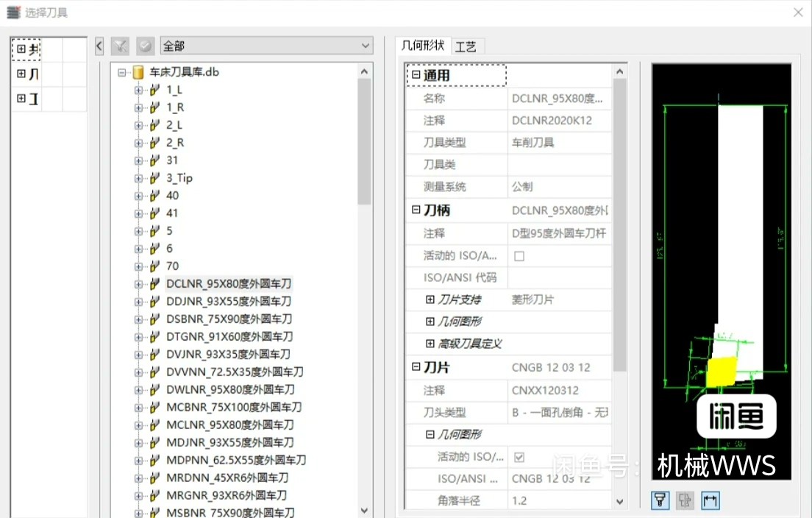
Task: Switch to the 工艺 tab
Action: pos(466,46)
